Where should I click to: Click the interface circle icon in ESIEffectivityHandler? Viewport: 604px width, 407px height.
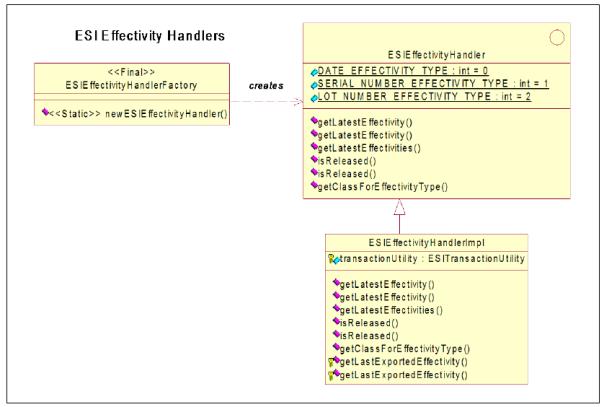[557, 38]
